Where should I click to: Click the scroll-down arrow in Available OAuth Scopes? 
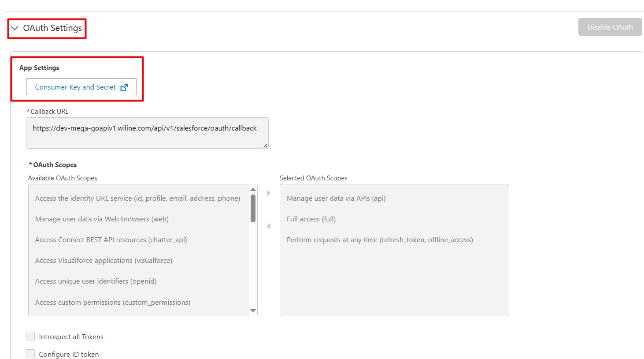[x=253, y=310]
